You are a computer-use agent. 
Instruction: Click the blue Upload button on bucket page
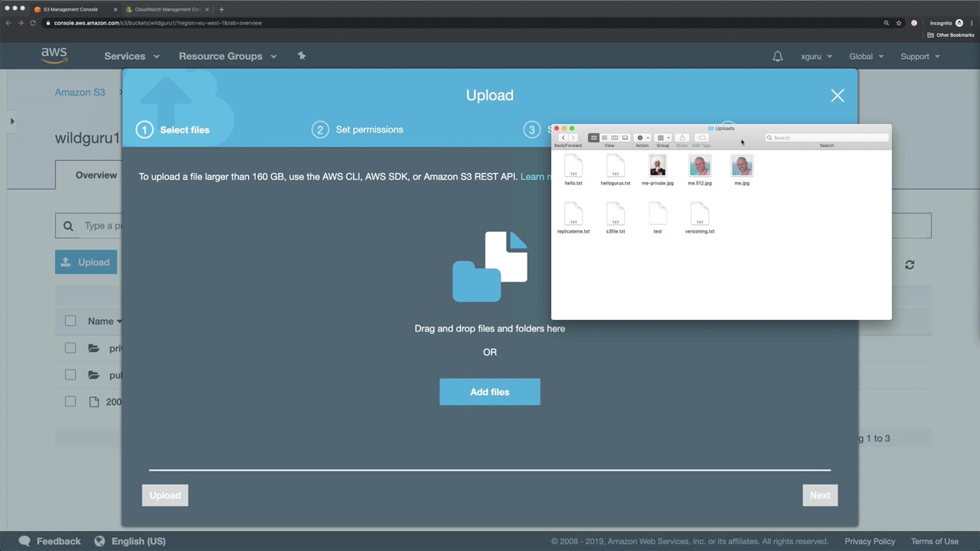coord(86,262)
